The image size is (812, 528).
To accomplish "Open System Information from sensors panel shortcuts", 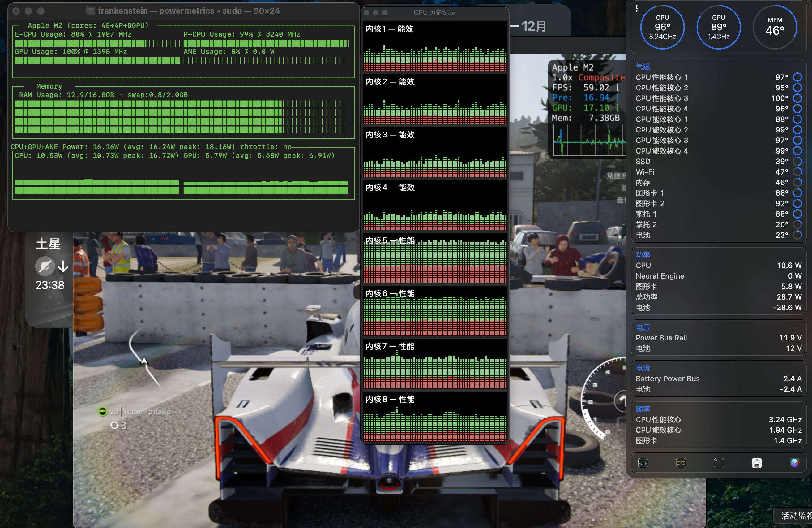I will tap(757, 463).
